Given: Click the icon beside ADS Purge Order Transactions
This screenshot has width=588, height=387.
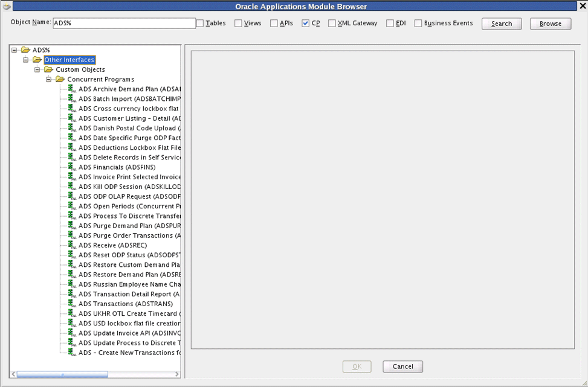Looking at the screenshot, I should click(x=73, y=235).
